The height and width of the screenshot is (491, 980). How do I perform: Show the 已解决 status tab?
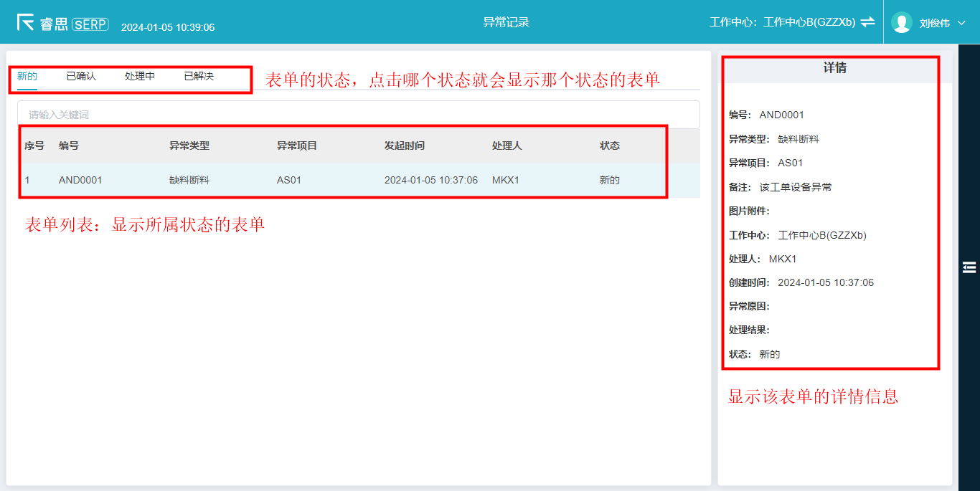[x=199, y=76]
